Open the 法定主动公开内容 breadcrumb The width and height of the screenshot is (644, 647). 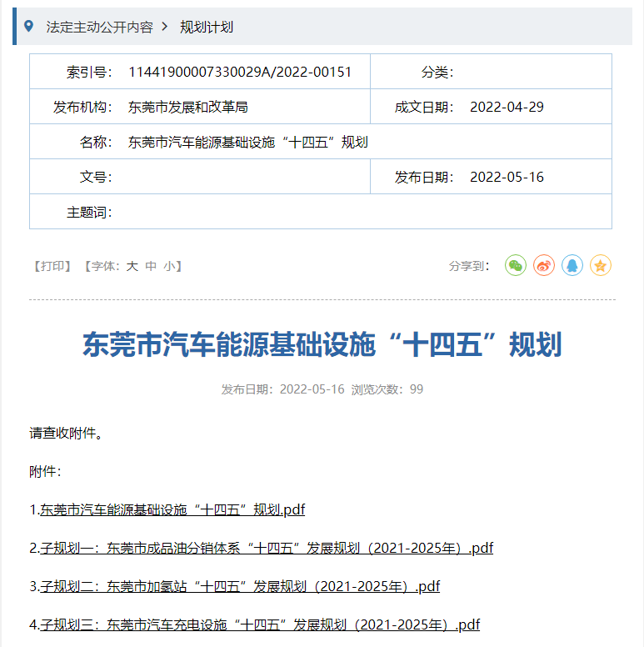pos(99,27)
